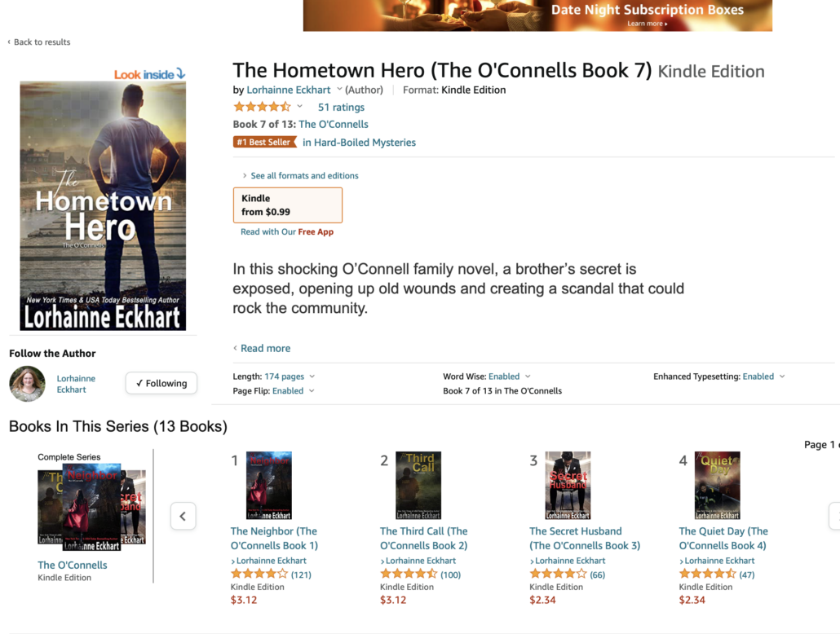
Task: Expand the author name dropdown chevron
Action: point(339,90)
